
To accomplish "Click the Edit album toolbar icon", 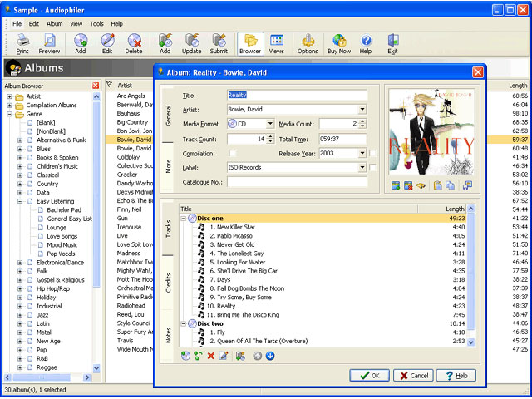I will (x=107, y=44).
